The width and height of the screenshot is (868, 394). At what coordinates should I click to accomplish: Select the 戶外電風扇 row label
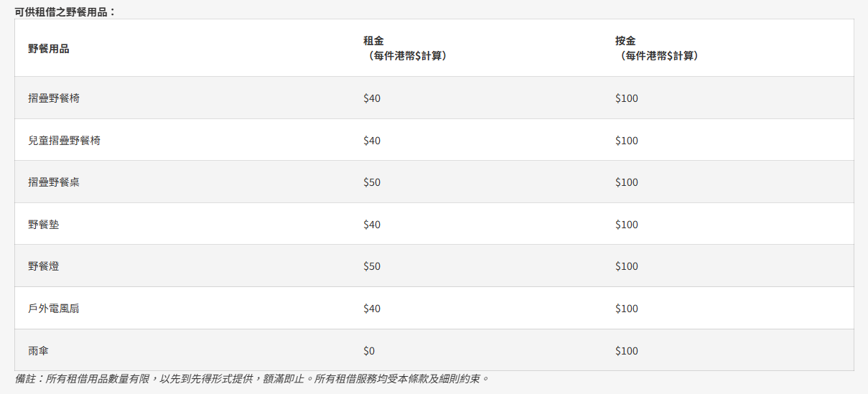[x=54, y=309]
